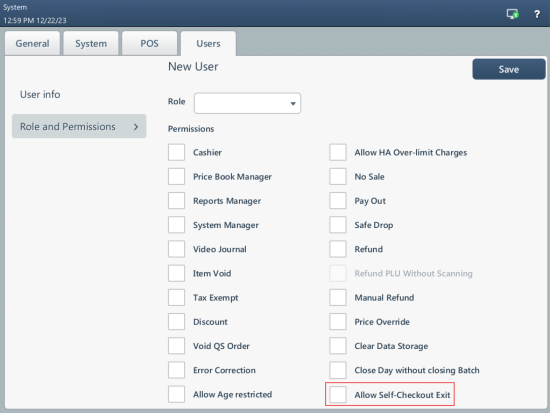Open the User info section
This screenshot has width=550, height=413.
click(x=40, y=94)
